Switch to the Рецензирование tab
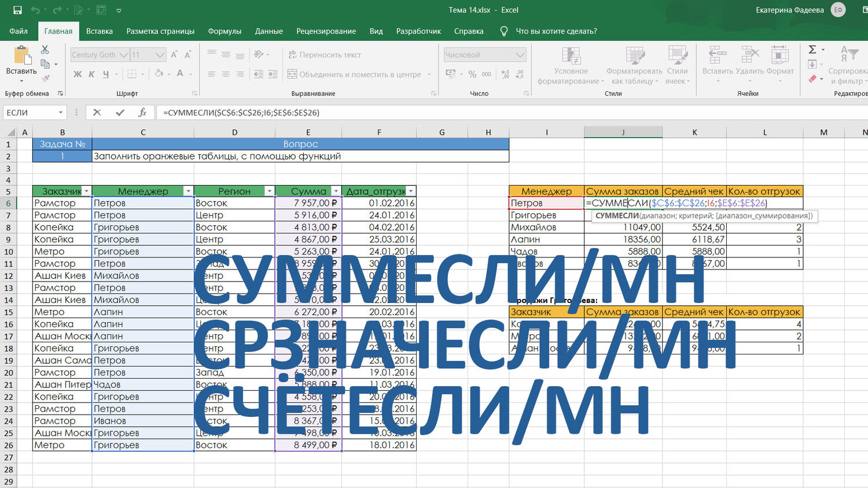The height and width of the screenshot is (488, 868). coord(326,31)
